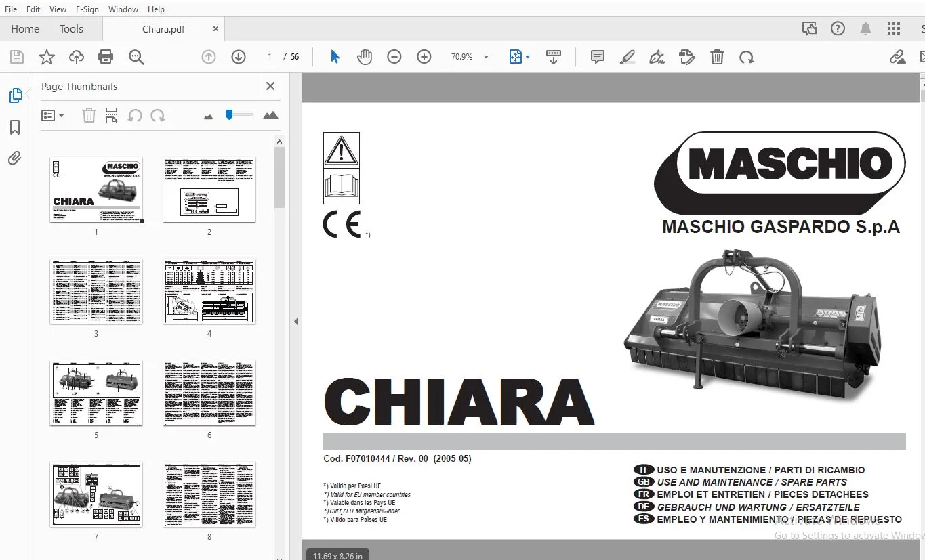This screenshot has height=560, width=925.
Task: Zoom out with minus button
Action: pos(394,58)
